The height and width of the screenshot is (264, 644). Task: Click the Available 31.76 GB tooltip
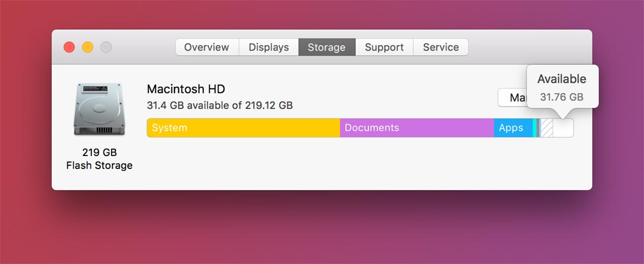point(562,87)
